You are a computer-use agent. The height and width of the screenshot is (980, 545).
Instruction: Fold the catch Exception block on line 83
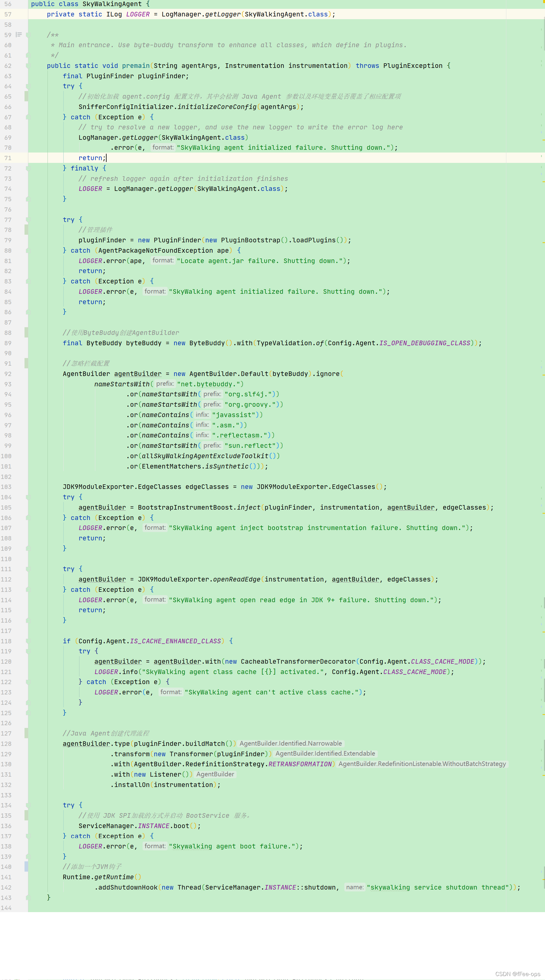click(x=28, y=281)
